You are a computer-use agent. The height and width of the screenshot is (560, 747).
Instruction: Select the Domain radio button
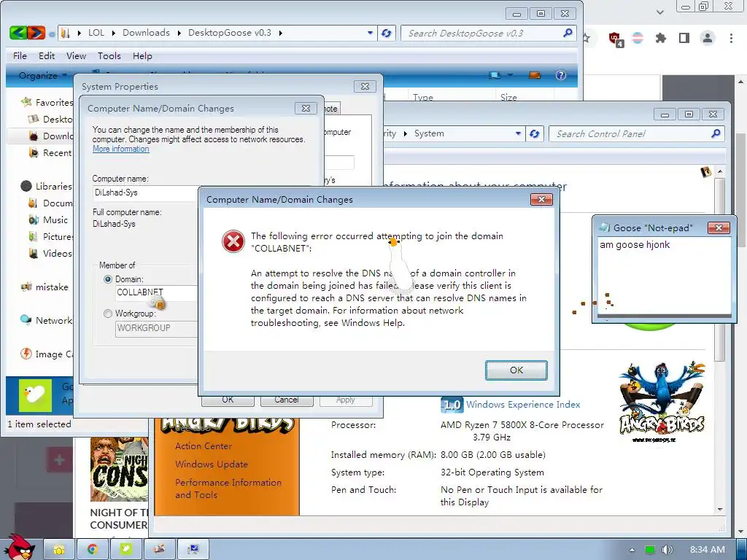tap(108, 279)
